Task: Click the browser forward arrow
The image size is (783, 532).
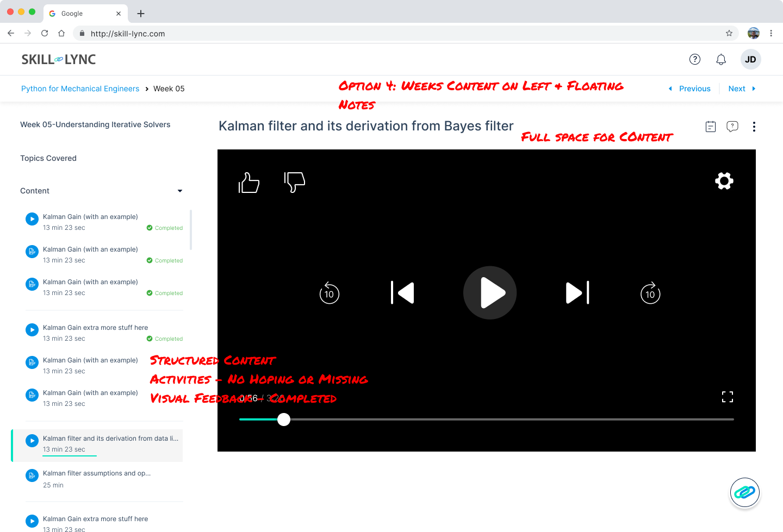Action: tap(28, 33)
